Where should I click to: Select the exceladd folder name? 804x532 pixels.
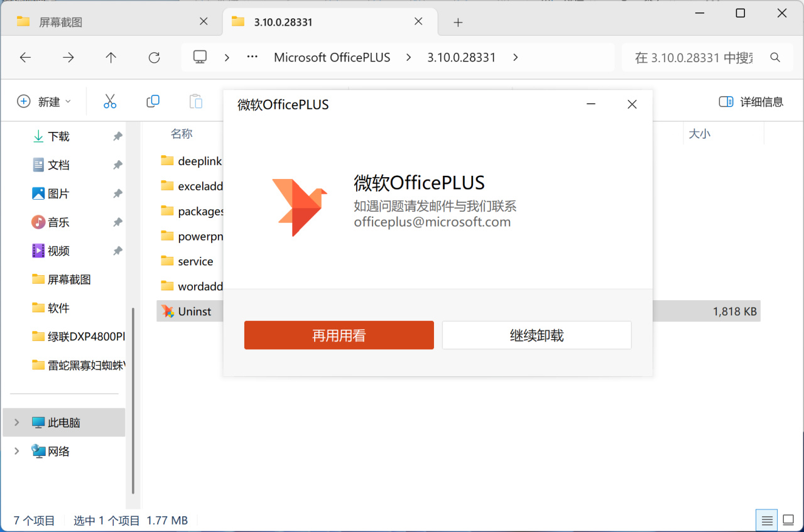pos(200,186)
